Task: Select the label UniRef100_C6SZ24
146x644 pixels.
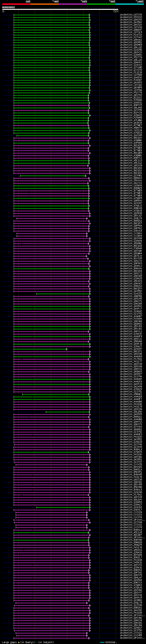Action: pos(131,130)
